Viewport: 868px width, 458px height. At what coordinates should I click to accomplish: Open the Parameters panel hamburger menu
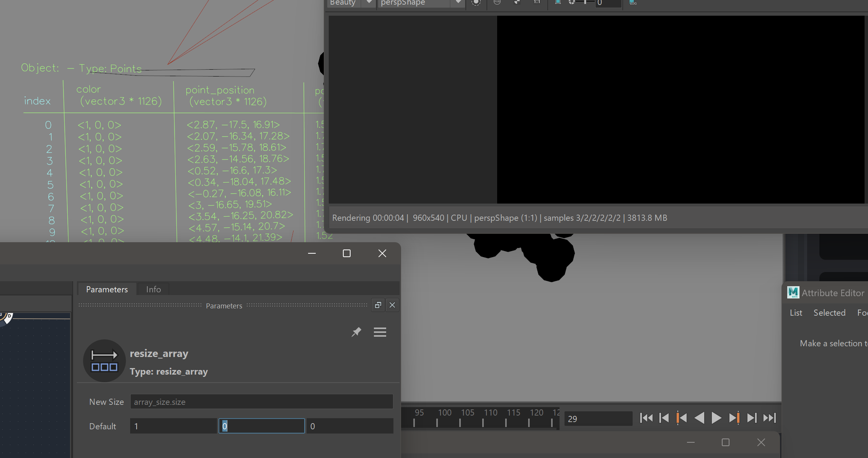coord(380,332)
